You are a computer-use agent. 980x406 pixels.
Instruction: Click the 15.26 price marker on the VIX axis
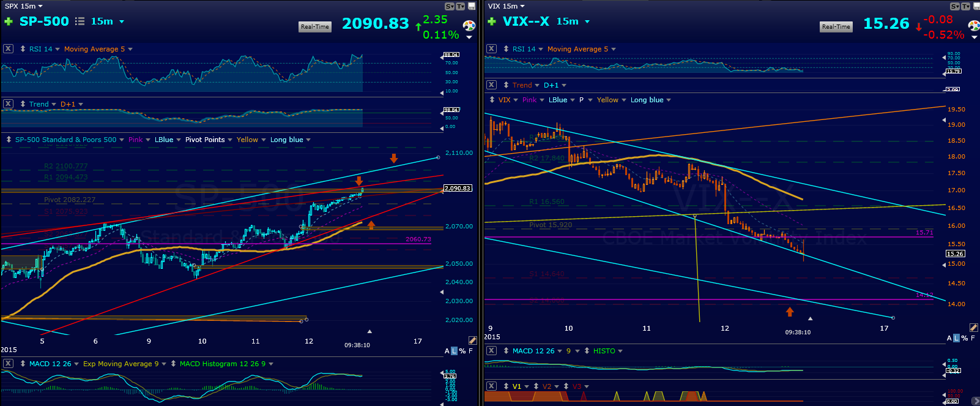(x=956, y=254)
